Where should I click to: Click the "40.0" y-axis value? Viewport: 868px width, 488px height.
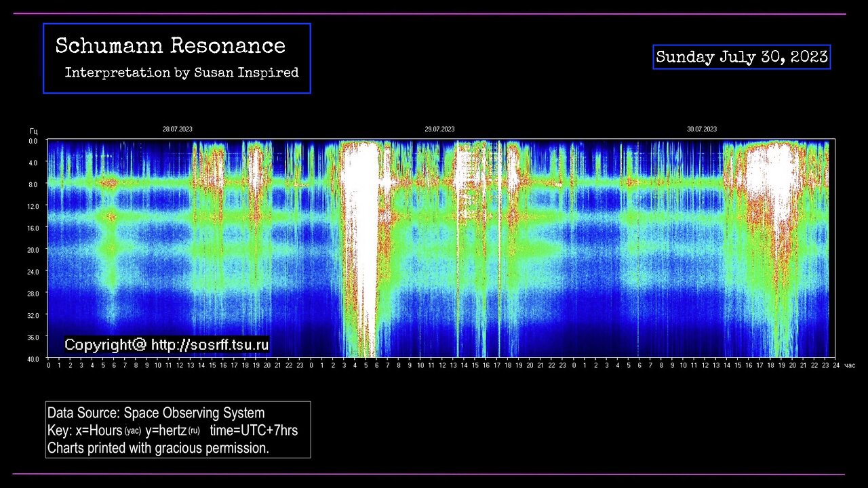tap(33, 359)
